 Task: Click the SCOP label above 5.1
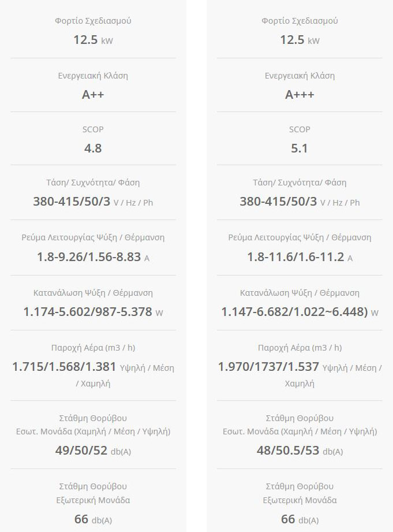[x=300, y=129]
